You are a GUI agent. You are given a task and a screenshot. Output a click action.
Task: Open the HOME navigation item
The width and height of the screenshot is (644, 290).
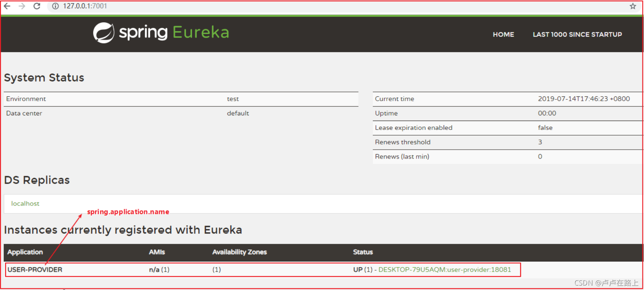pyautogui.click(x=503, y=34)
